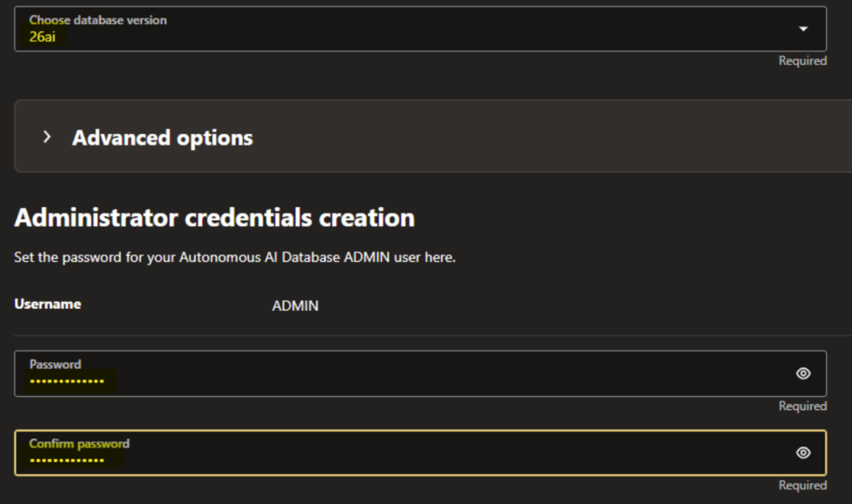Viewport: 852px width, 504px height.
Task: Click the masked dots in Password field
Action: (x=67, y=381)
